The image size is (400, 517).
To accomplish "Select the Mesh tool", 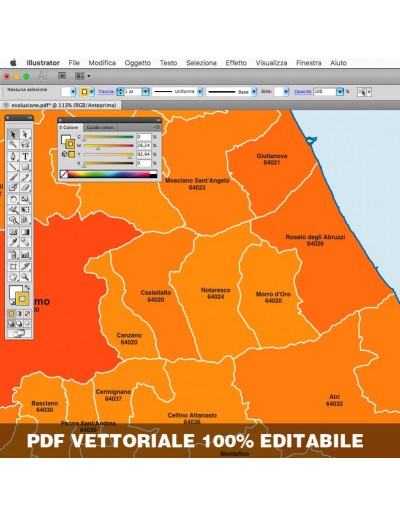I will (13, 232).
